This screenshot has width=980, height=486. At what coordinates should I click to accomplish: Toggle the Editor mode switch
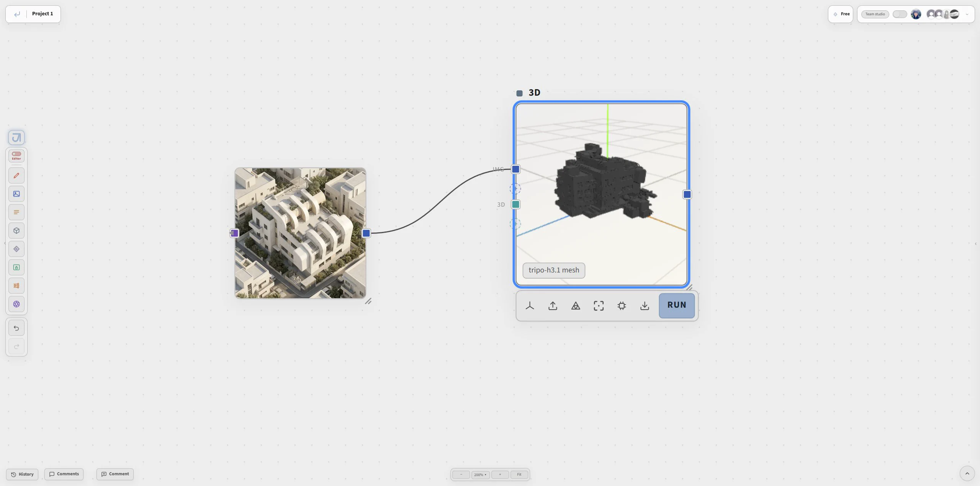(x=16, y=154)
